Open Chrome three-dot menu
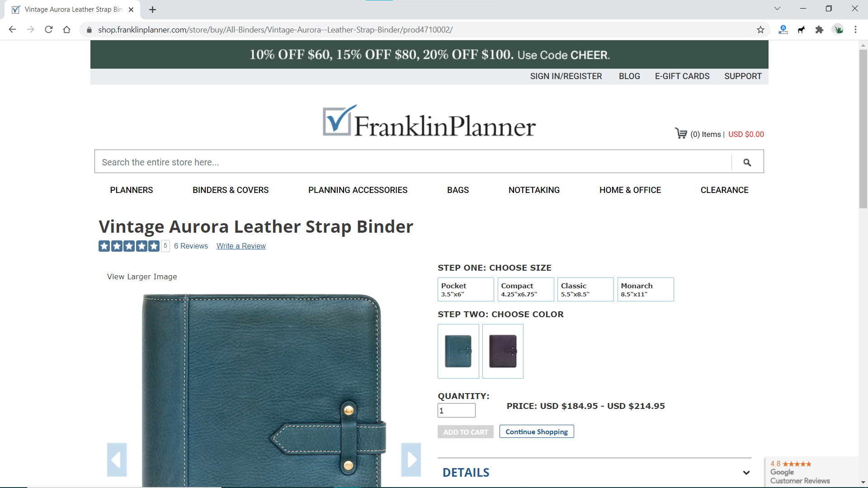The width and height of the screenshot is (868, 488). click(855, 30)
